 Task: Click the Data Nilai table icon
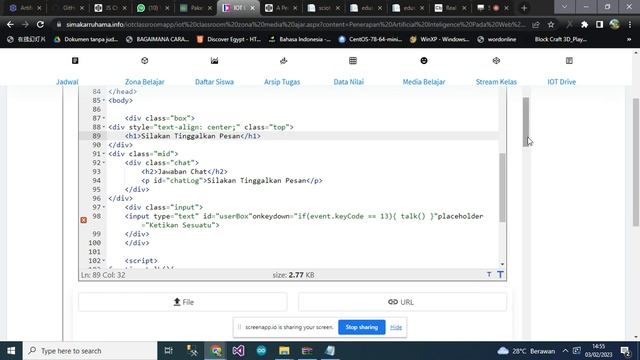coord(353,61)
